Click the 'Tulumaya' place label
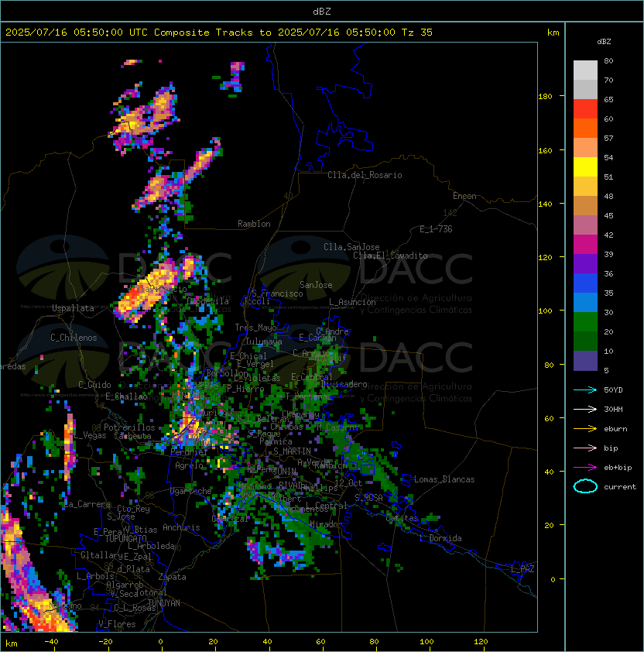Image resolution: width=644 pixels, height=652 pixels. pos(264,341)
